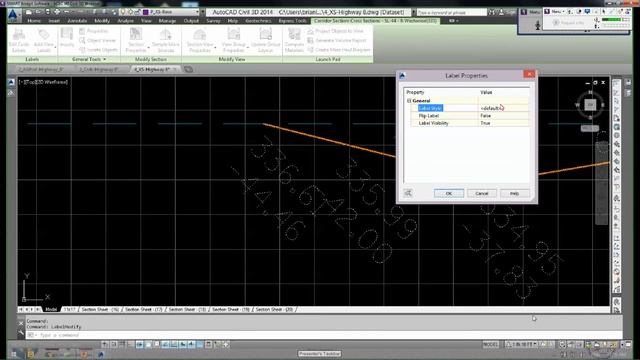Click View Group Properties icon
The image size is (640, 360).
[x=233, y=40]
